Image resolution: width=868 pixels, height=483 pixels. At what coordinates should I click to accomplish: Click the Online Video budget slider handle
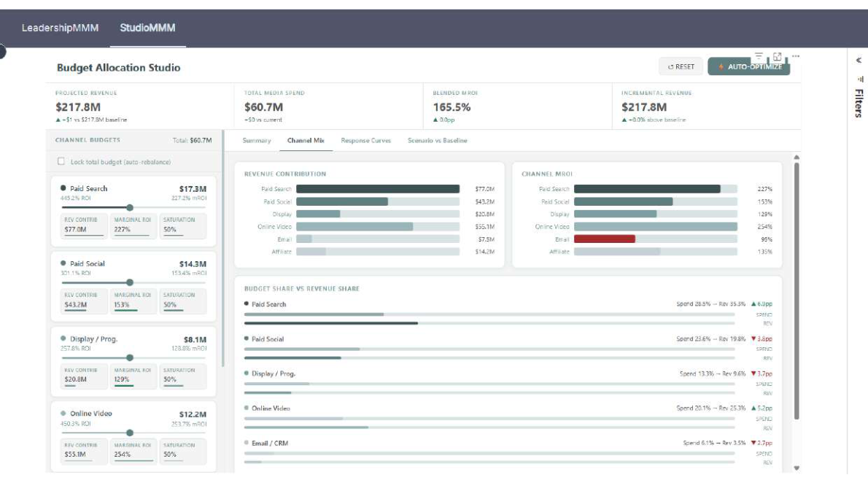130,433
